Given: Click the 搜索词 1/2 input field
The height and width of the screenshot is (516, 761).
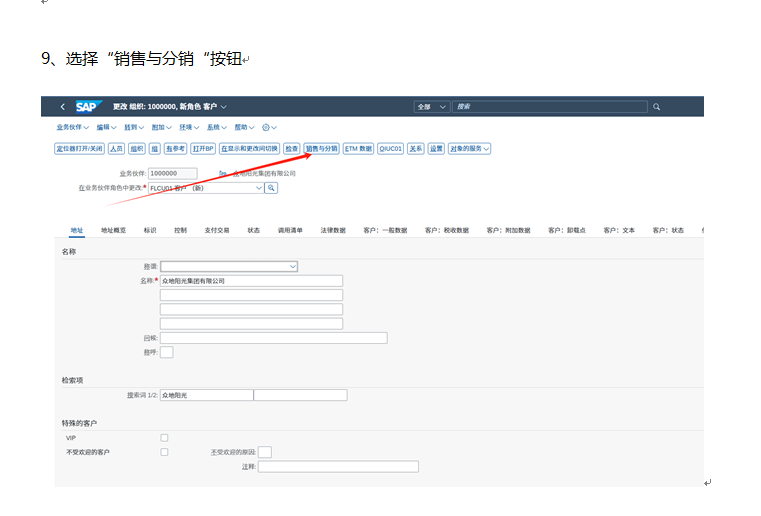Looking at the screenshot, I should 206,395.
